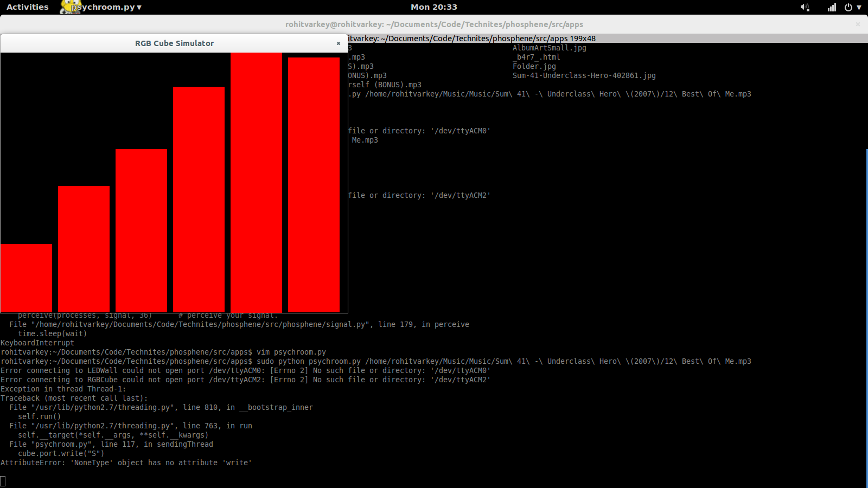868x488 pixels.
Task: Open the psychroom.py application menu
Action: coord(106,7)
